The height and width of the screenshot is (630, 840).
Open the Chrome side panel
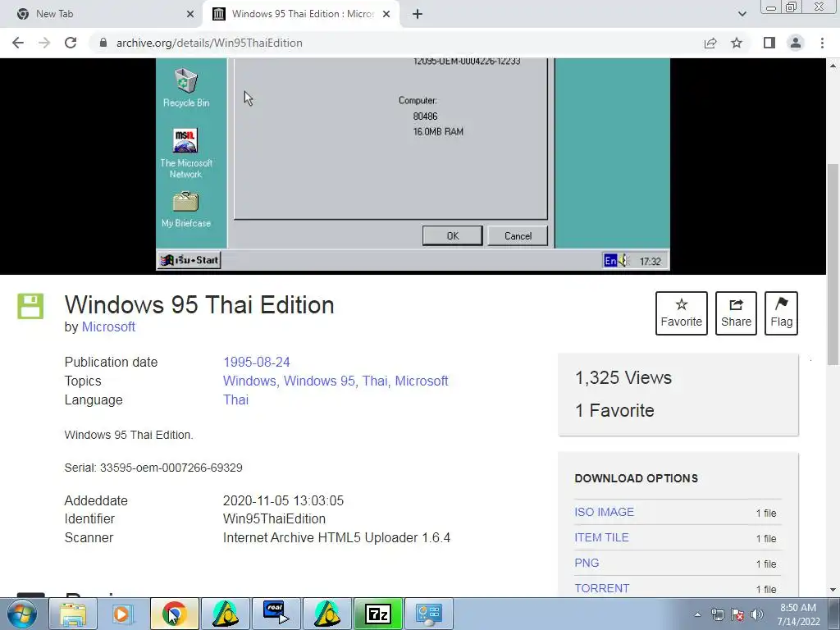[769, 43]
